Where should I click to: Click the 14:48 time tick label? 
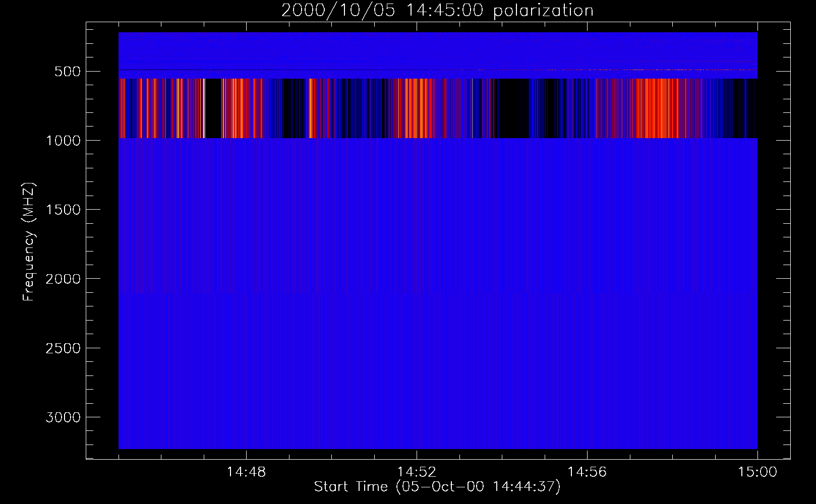pyautogui.click(x=246, y=472)
